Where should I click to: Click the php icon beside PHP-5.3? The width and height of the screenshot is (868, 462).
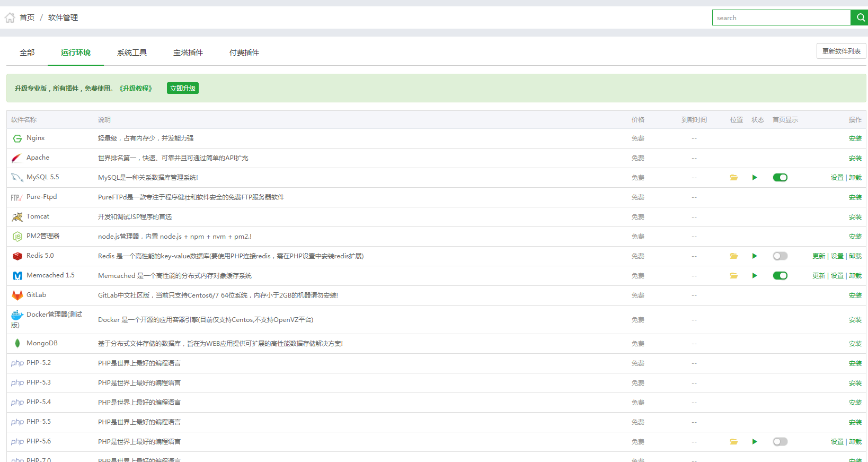coord(17,383)
